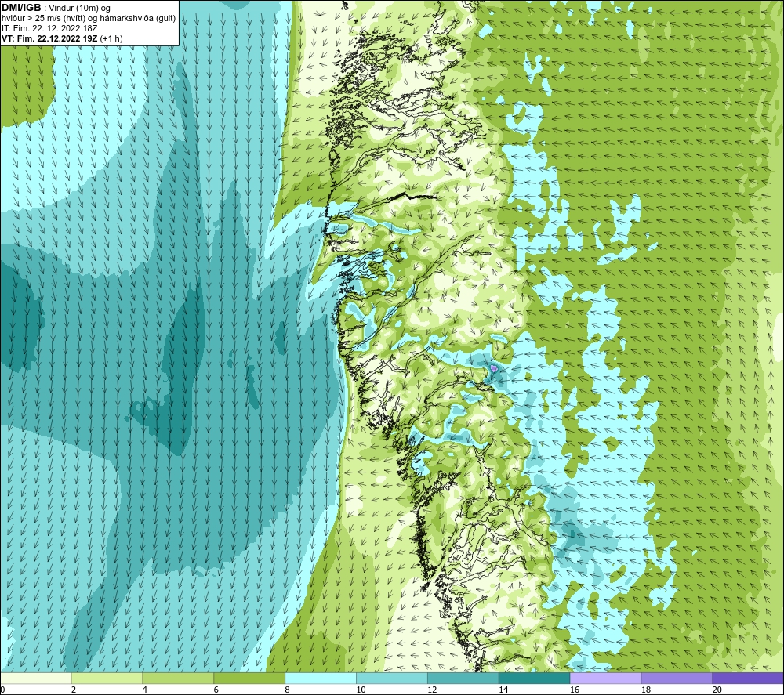Click the 8–10 m/s light cyan legend swatch
This screenshot has width=784, height=695.
pos(321,678)
